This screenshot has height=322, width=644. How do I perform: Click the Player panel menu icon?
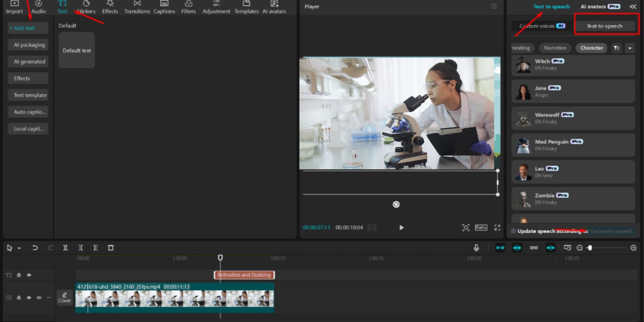pyautogui.click(x=494, y=6)
